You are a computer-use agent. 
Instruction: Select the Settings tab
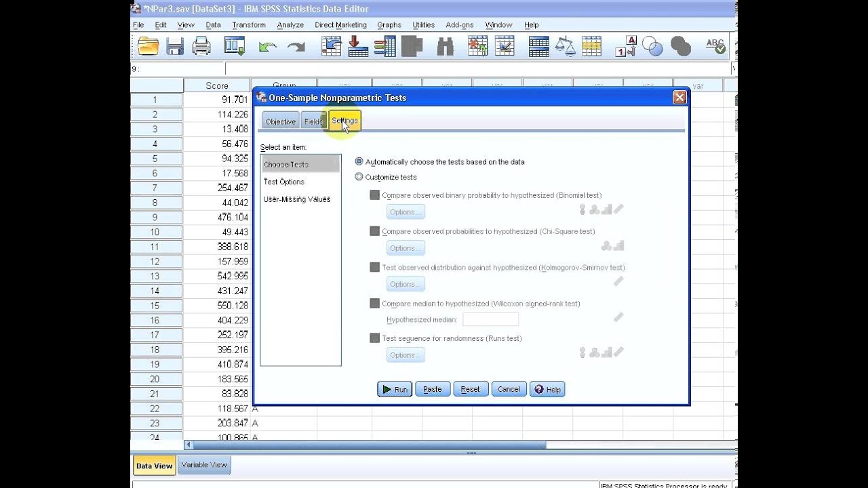pos(344,120)
